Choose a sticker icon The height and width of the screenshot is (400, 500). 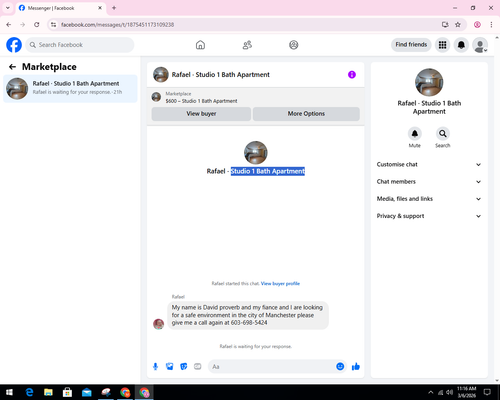pyautogui.click(x=184, y=367)
